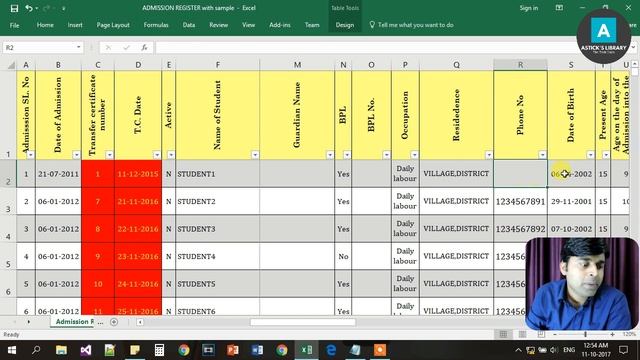The width and height of the screenshot is (640, 360).
Task: Open the Review ribbon tab
Action: pos(218,25)
